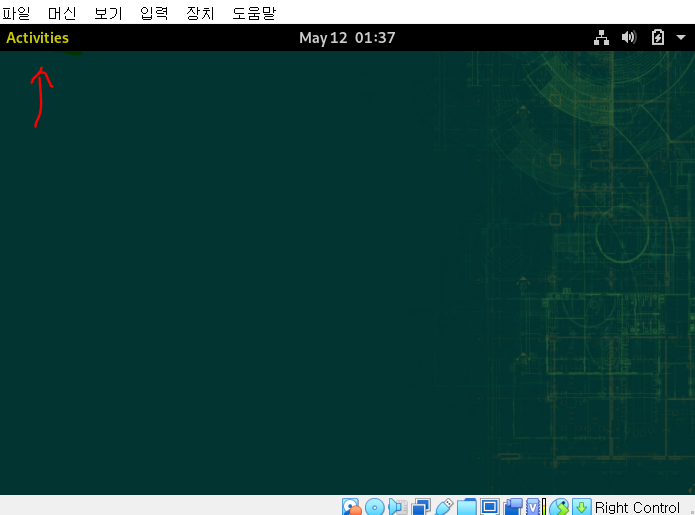Screen dimensions: 695x515
Task: Click the network adapters status icon
Action: point(421,507)
